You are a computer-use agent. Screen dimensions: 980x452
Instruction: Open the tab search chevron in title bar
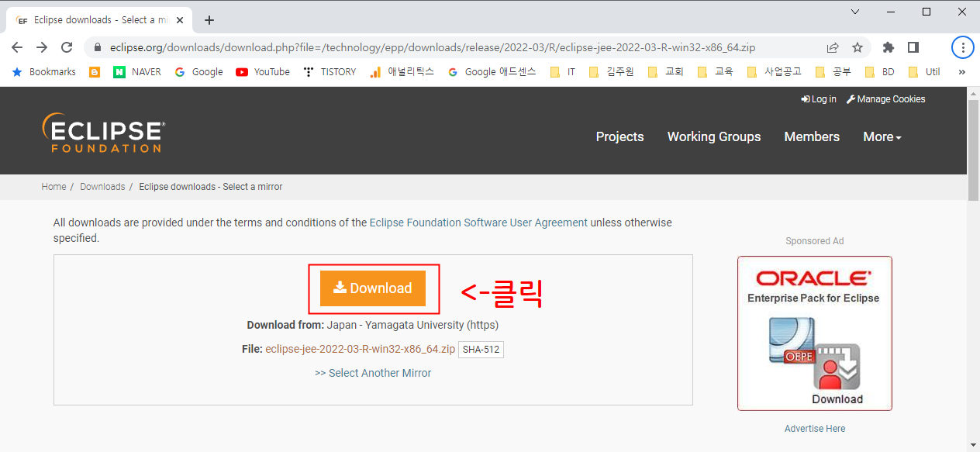(855, 12)
